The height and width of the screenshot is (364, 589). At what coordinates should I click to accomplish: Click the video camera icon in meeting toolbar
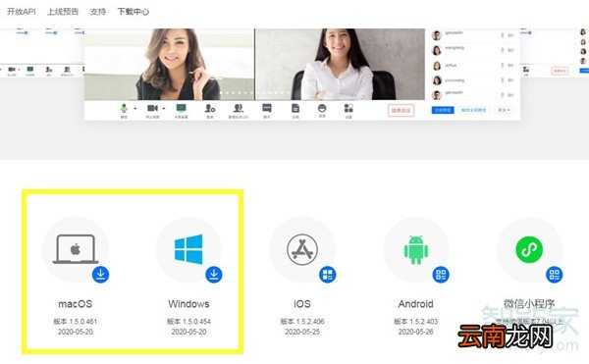tap(152, 109)
